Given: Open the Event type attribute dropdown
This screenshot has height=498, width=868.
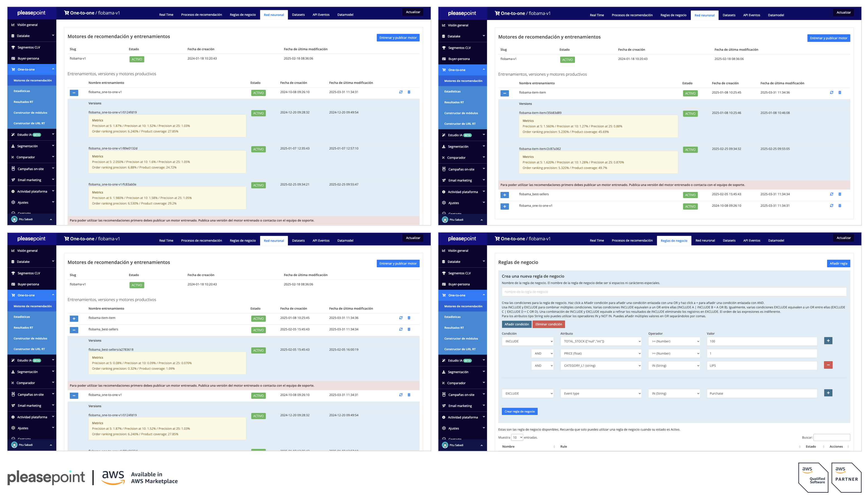Looking at the screenshot, I should [601, 393].
